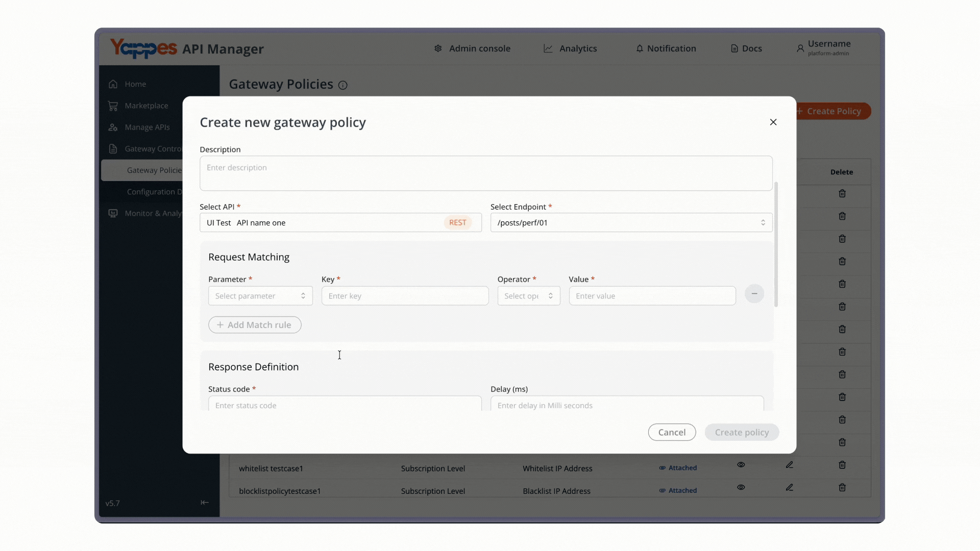Click Add Match rule button
Image resolution: width=980 pixels, height=551 pixels.
255,325
